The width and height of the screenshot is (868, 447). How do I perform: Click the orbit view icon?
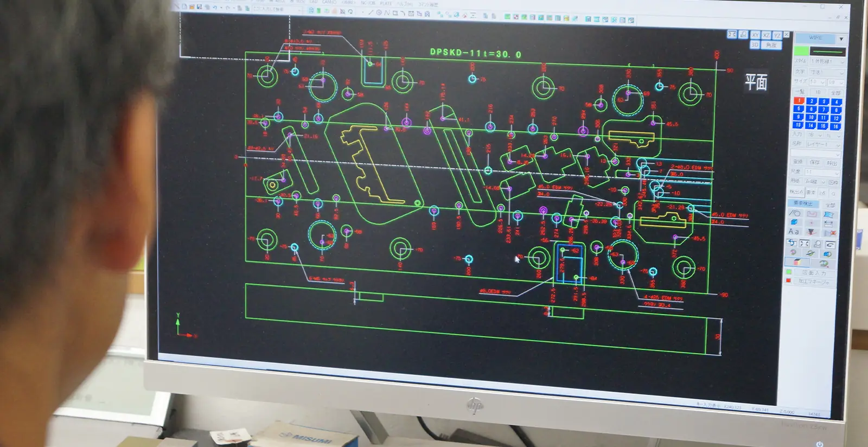[x=810, y=253]
